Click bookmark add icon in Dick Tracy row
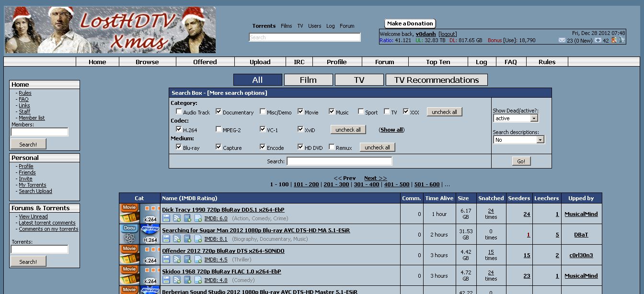 (x=187, y=218)
